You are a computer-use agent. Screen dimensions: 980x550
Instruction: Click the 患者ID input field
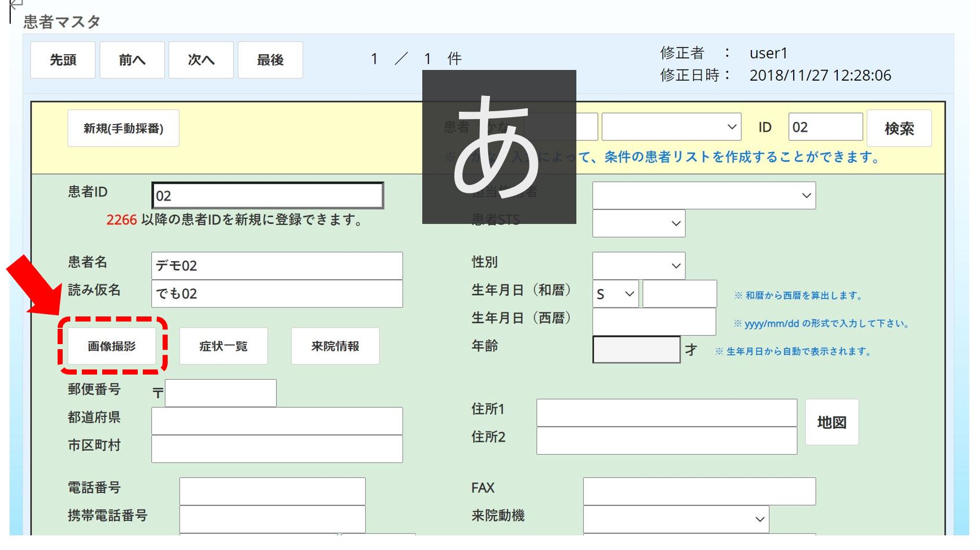coord(268,196)
